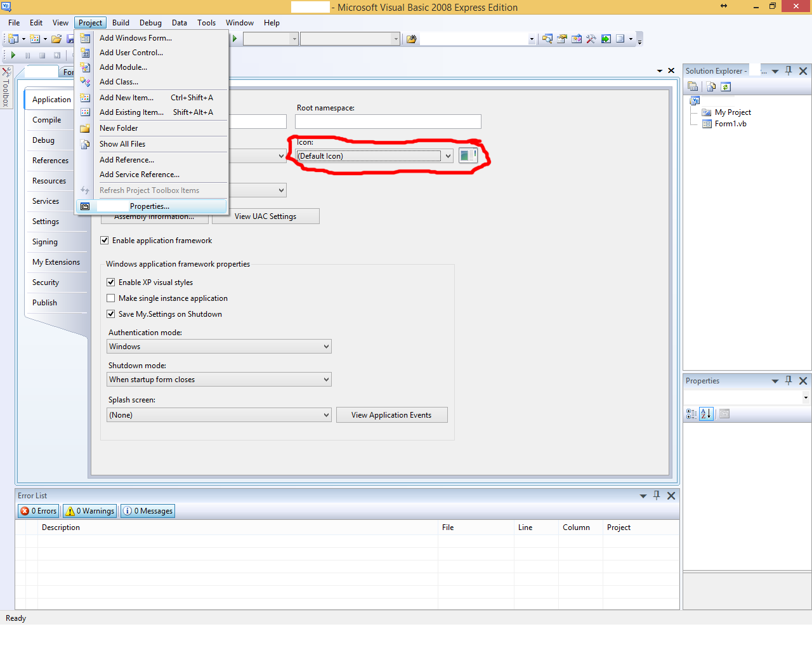The width and height of the screenshot is (812, 650).
Task: Select My Project in Solution Explorer
Action: point(733,112)
